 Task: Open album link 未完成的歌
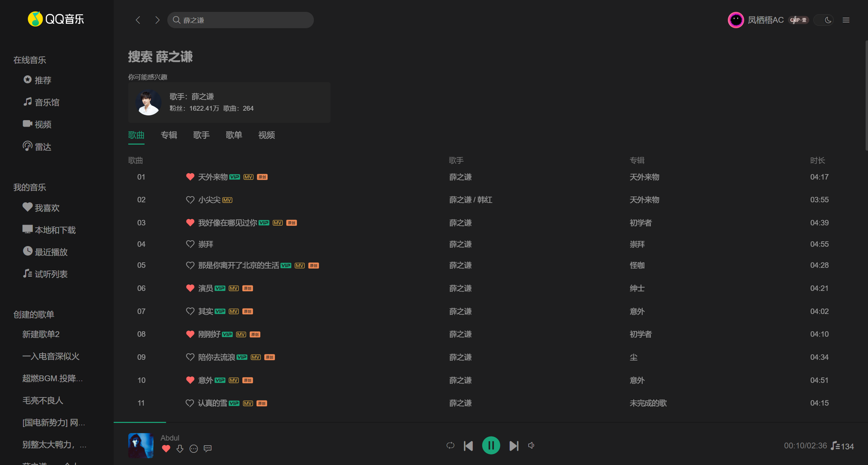coord(648,403)
